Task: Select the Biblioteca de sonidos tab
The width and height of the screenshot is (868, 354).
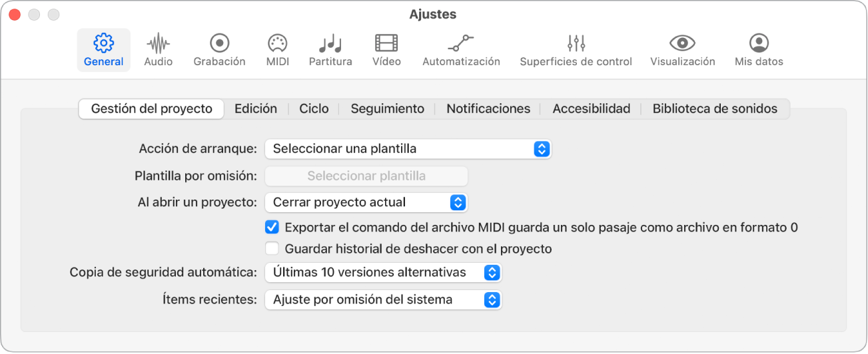Action: (x=715, y=108)
